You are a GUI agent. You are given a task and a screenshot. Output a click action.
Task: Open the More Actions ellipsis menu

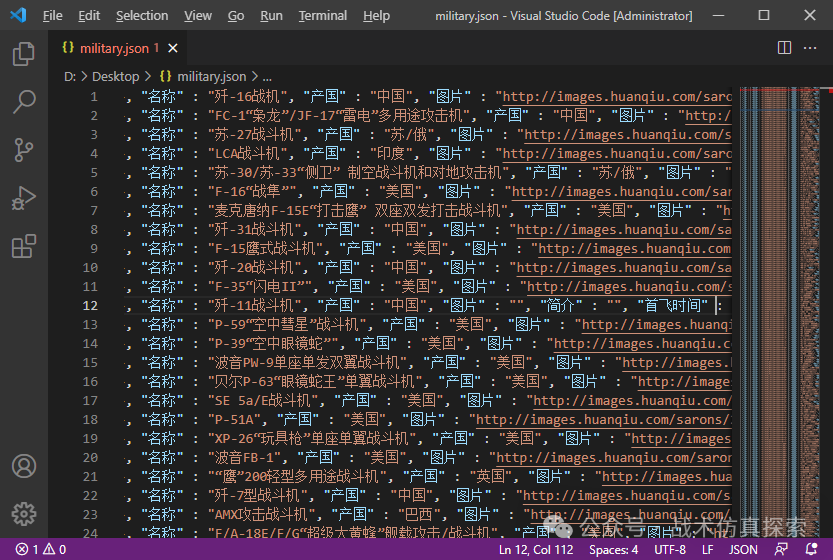(x=810, y=48)
